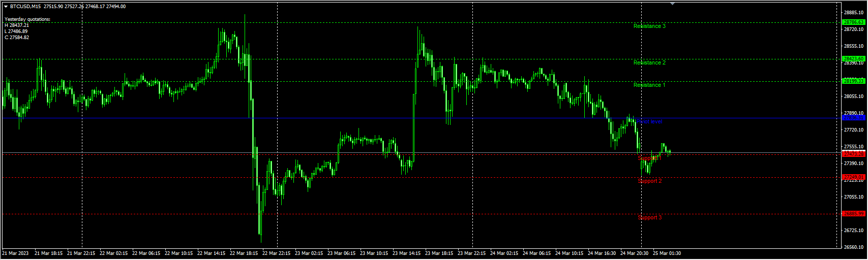Click the 28720.10 price scale value
Image resolution: width=868 pixels, height=260 pixels.
(x=854, y=29)
